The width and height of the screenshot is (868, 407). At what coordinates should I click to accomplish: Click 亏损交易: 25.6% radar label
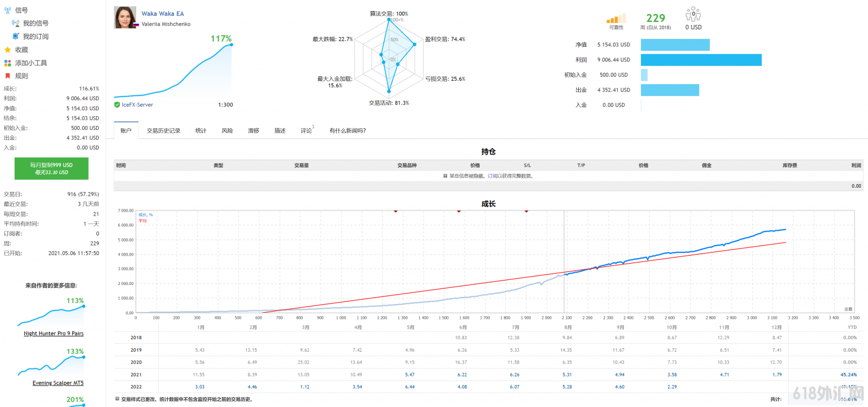(445, 78)
